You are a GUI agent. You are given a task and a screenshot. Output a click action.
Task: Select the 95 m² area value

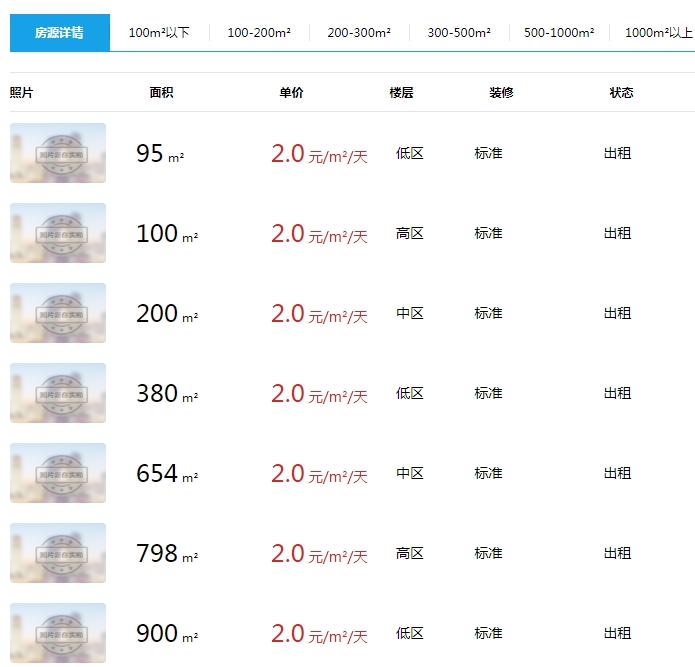click(160, 154)
